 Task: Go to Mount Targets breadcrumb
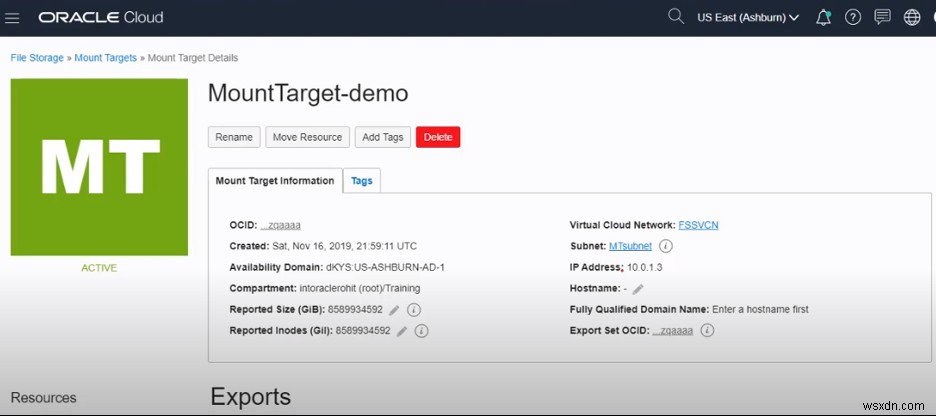(106, 58)
